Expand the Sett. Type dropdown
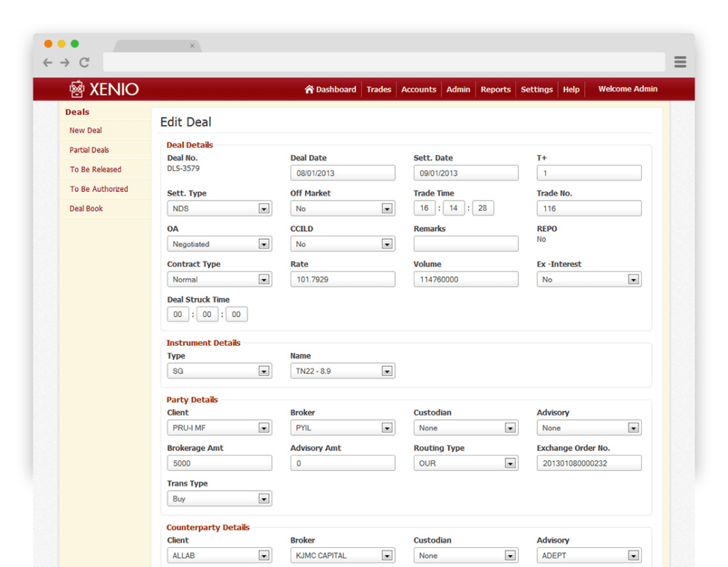The height and width of the screenshot is (567, 728). (264, 209)
